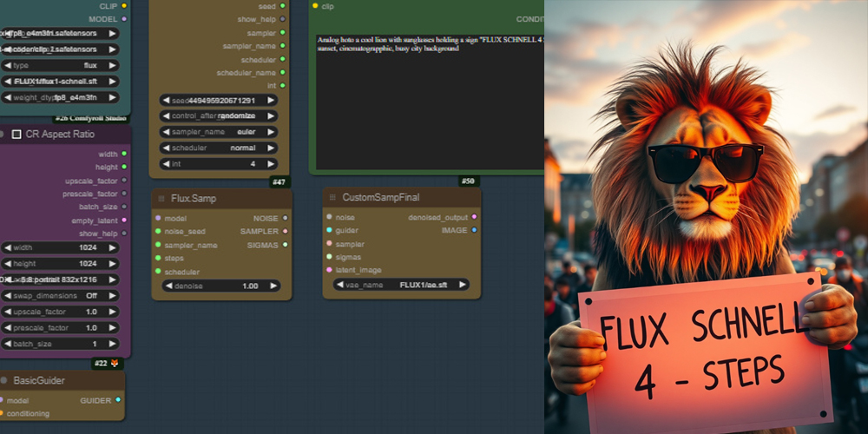
Task: Increase the width value with its right arrow
Action: coord(112,247)
